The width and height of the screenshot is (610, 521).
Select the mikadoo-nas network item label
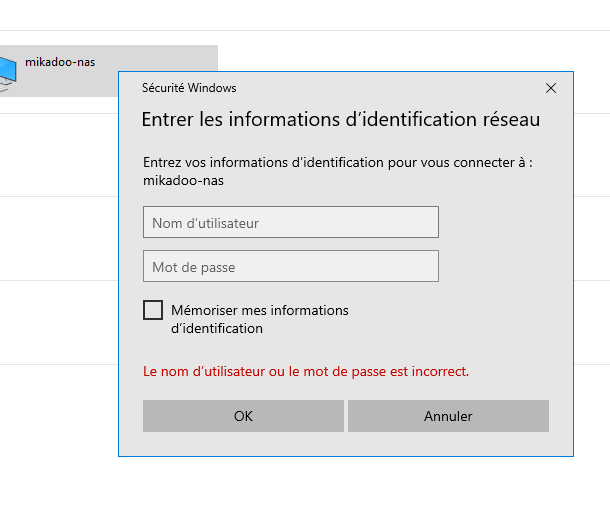click(60, 62)
